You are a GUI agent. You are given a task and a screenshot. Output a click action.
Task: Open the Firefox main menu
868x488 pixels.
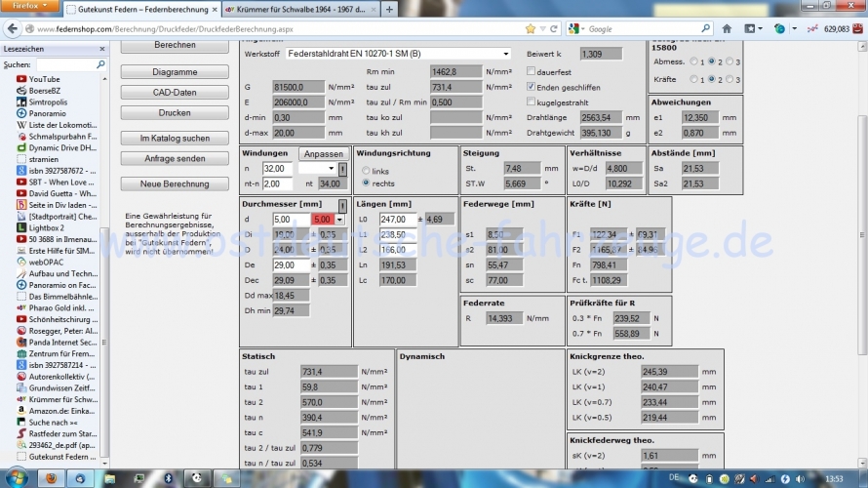pos(29,6)
